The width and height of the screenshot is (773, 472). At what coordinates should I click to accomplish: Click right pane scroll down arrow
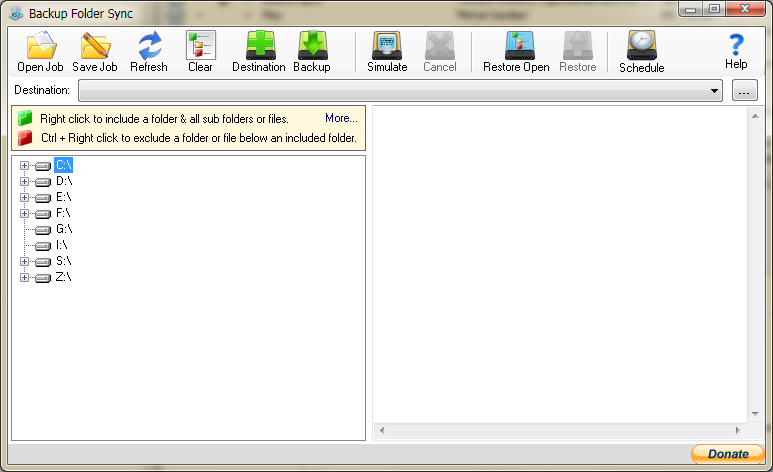755,414
